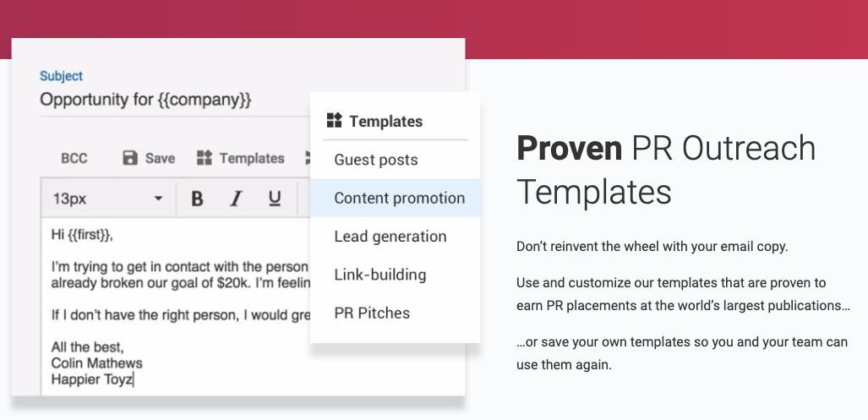The width and height of the screenshot is (868, 420).
Task: Click the floppy disk Save icon
Action: 130,158
